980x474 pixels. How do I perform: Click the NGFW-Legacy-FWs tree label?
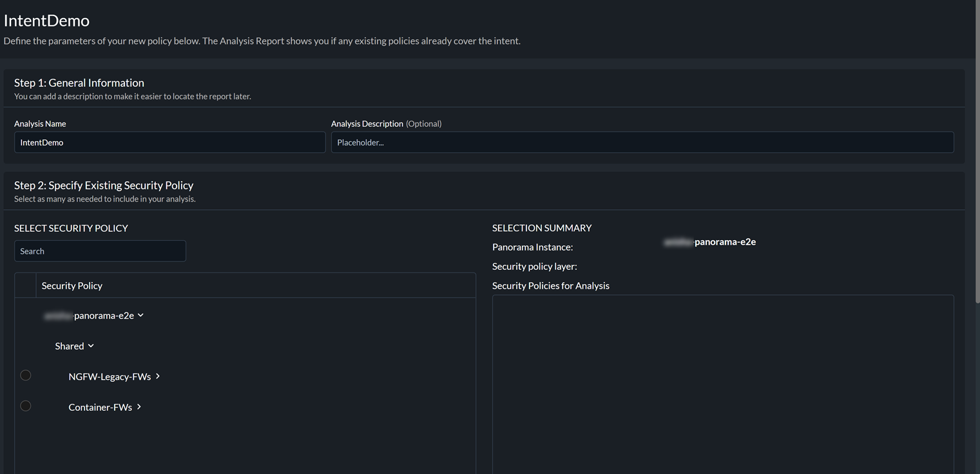[110, 377]
